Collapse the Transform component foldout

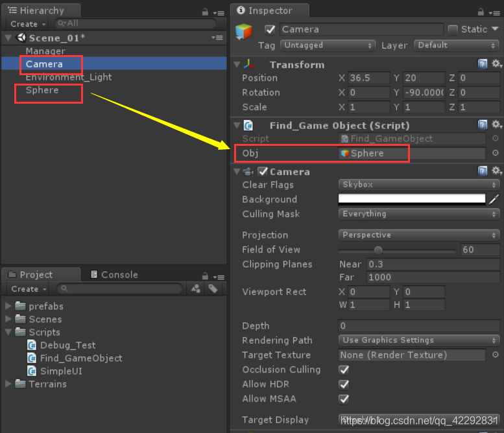[x=237, y=64]
